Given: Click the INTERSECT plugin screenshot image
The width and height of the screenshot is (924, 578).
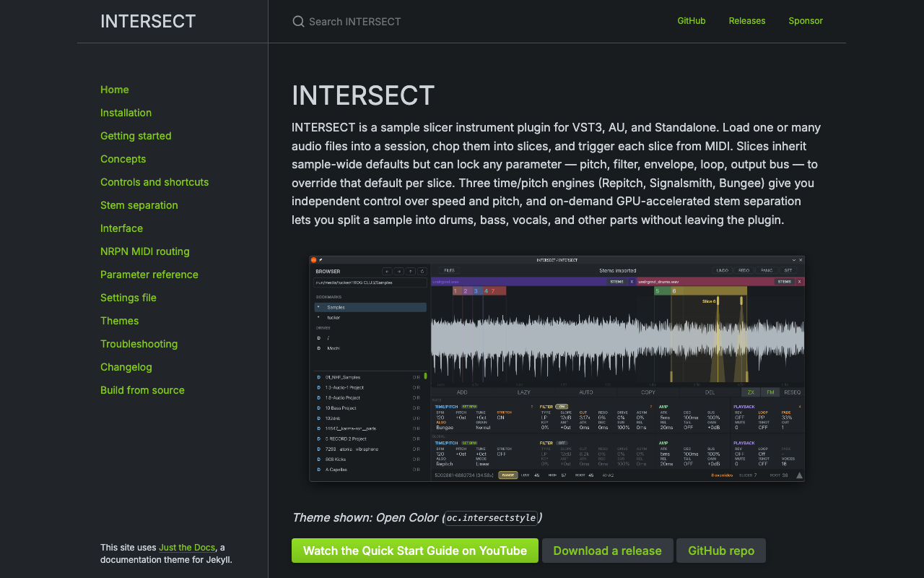Looking at the screenshot, I should tap(557, 368).
